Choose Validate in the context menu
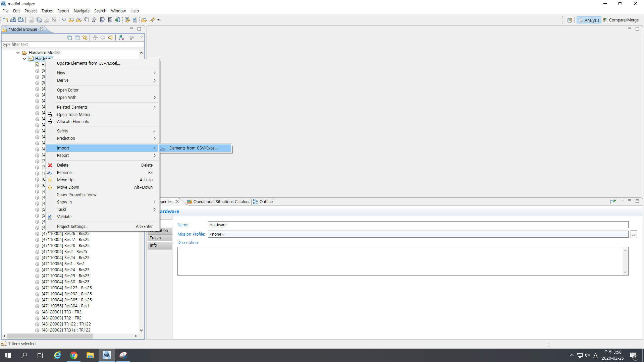 point(64,217)
